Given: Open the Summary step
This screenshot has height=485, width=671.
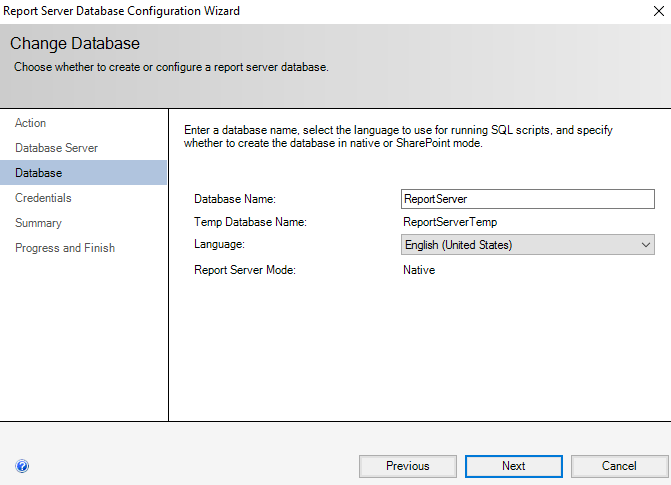Looking at the screenshot, I should click(x=39, y=223).
